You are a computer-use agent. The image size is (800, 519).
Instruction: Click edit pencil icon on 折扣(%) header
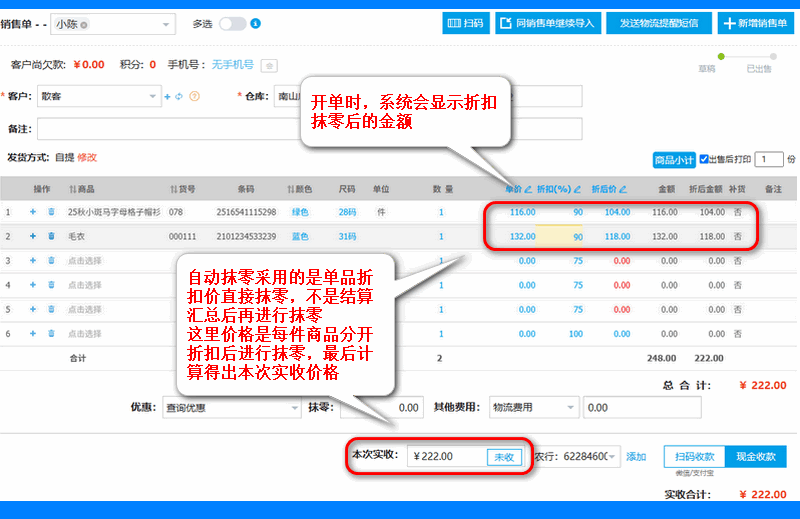click(x=578, y=189)
